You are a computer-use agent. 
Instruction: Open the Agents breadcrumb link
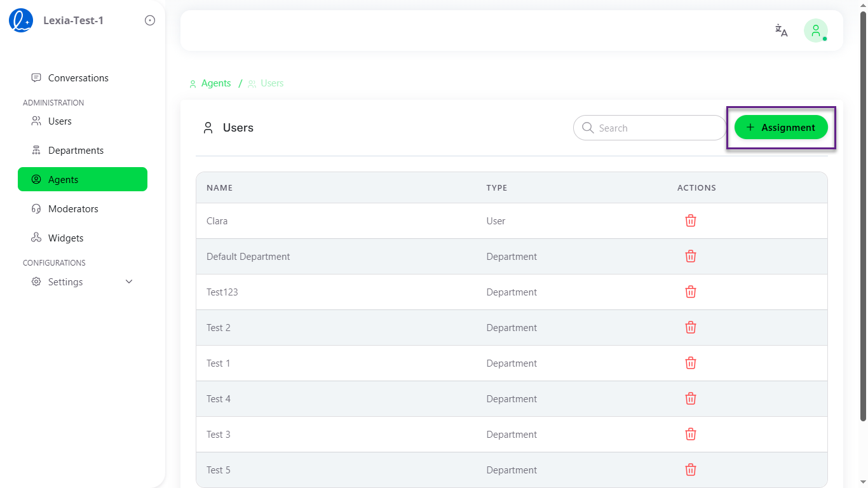(x=216, y=83)
